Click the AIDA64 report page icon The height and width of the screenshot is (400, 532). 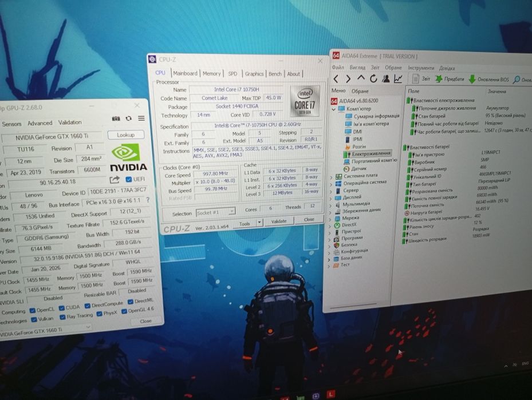(x=415, y=78)
